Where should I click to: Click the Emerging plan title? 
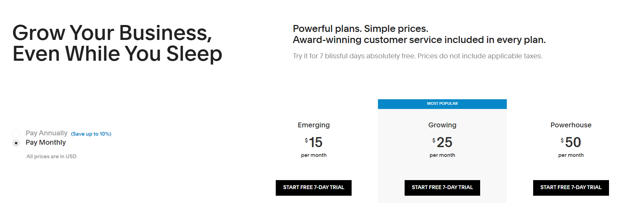coord(314,125)
